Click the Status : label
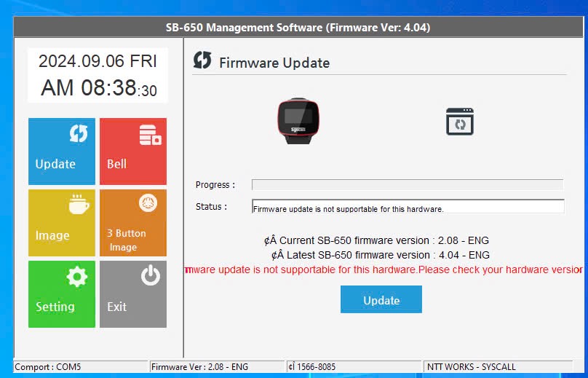588x378 pixels. pyautogui.click(x=211, y=206)
